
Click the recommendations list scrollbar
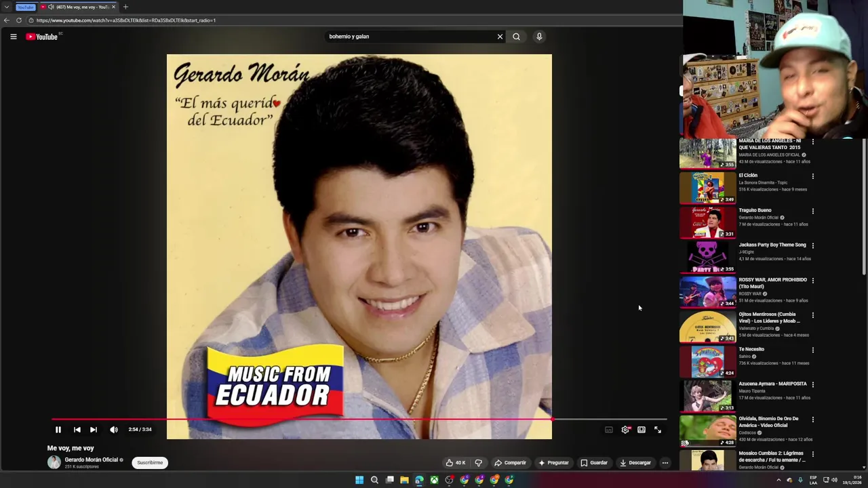click(x=864, y=207)
